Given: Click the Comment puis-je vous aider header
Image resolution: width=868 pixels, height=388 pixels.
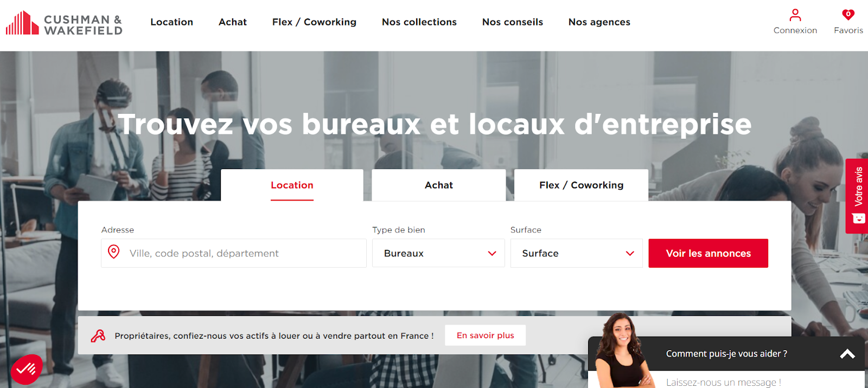Looking at the screenshot, I should (x=726, y=354).
